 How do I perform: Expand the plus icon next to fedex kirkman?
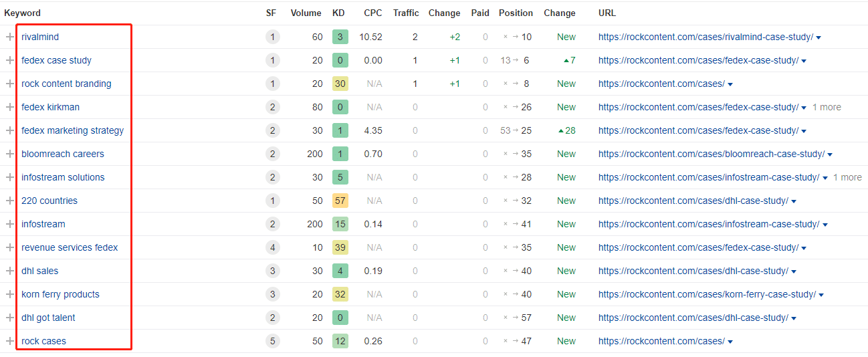point(9,108)
